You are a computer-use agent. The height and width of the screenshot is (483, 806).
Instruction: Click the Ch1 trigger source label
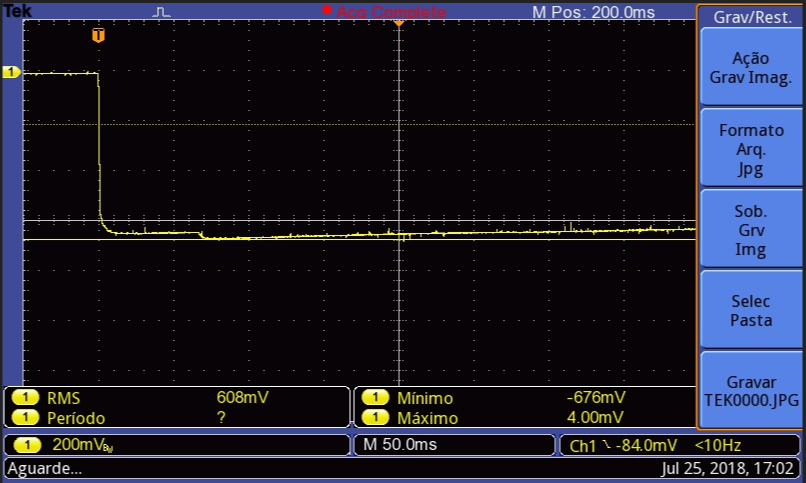[582, 446]
